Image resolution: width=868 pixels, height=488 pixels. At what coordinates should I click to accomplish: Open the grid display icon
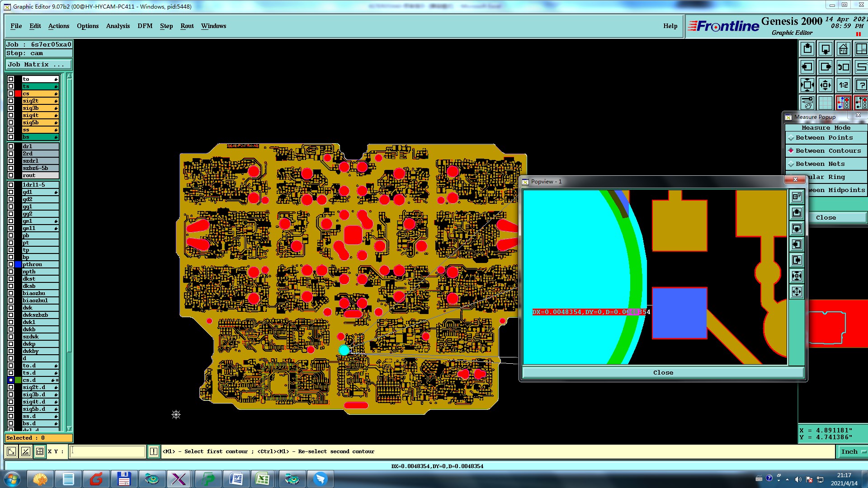point(826,103)
